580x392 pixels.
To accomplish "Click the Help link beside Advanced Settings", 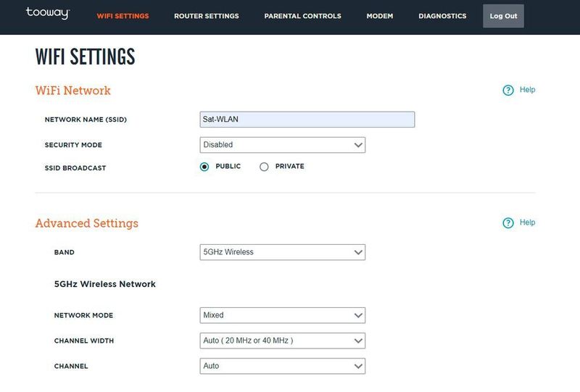I will (527, 222).
